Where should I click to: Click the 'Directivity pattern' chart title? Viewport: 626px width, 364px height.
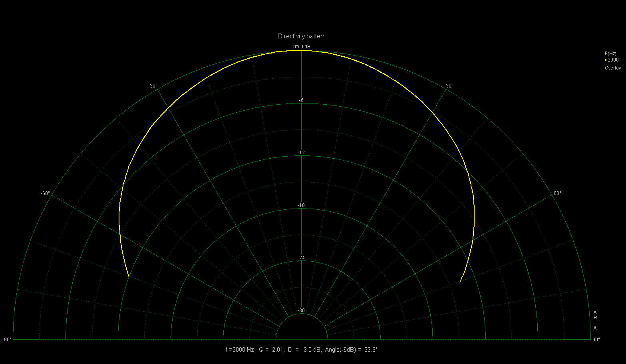pyautogui.click(x=302, y=36)
